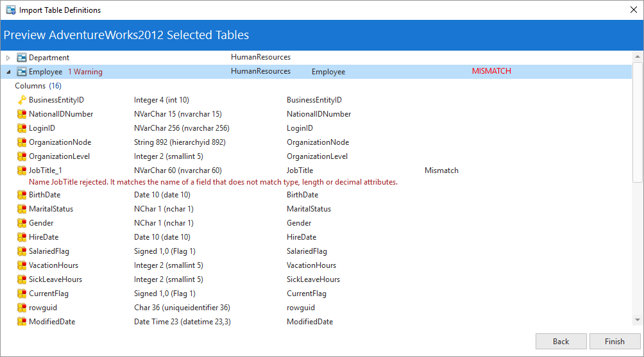The height and width of the screenshot is (357, 644).
Task: Select the OrganizationNode column name
Action: (x=60, y=142)
